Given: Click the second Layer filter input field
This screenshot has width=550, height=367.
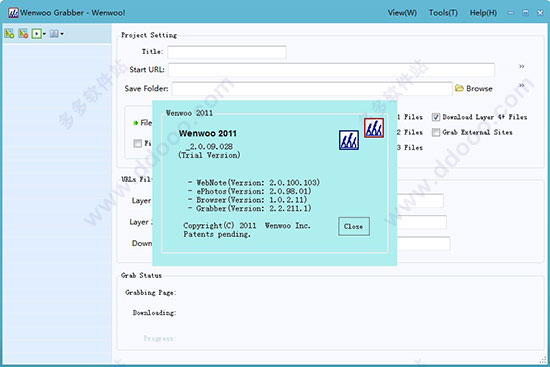Looking at the screenshot, I should click(422, 222).
